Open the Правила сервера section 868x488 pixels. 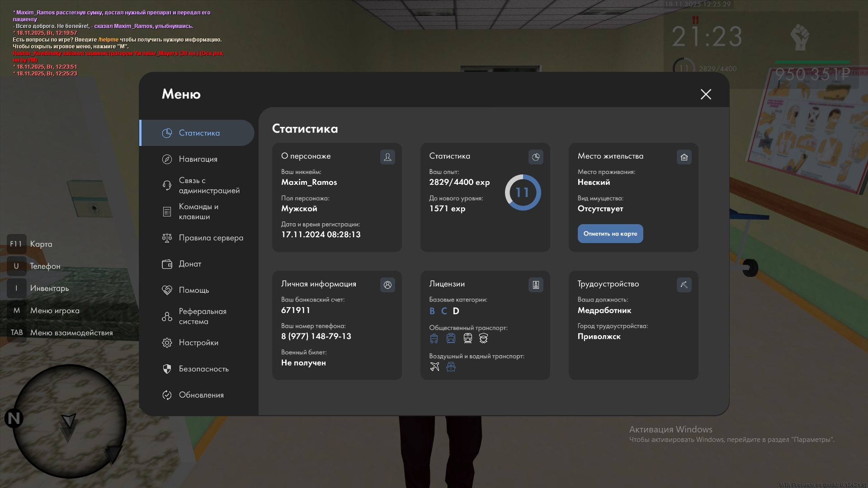[x=210, y=238]
